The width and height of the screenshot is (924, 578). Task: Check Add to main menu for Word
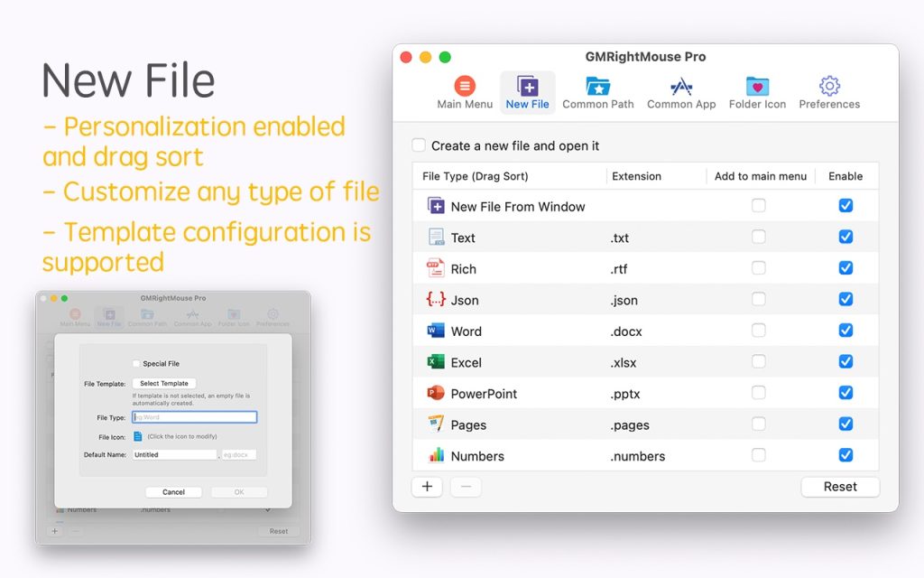tap(758, 331)
